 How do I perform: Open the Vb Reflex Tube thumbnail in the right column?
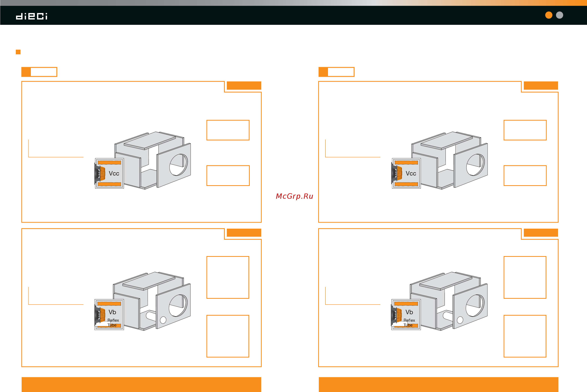[406, 315]
